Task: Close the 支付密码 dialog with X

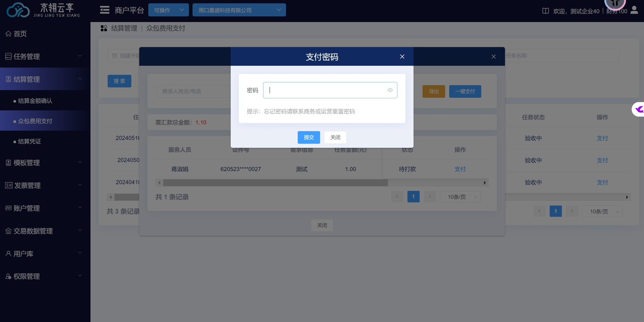Action: click(402, 57)
